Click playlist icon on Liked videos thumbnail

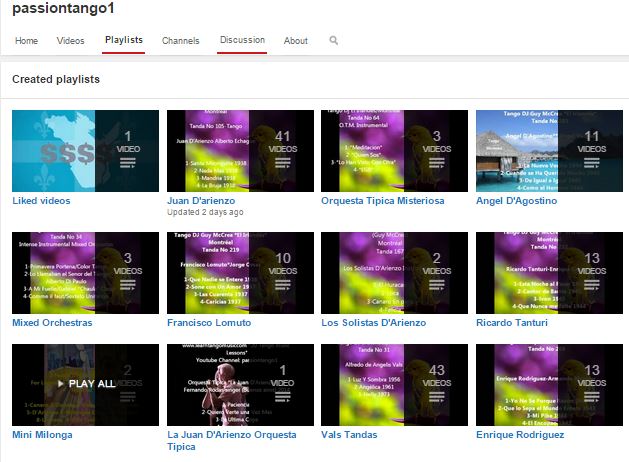128,163
